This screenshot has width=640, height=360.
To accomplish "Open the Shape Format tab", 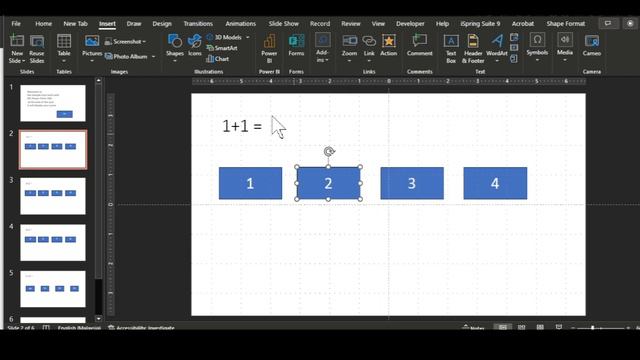I will tap(566, 24).
